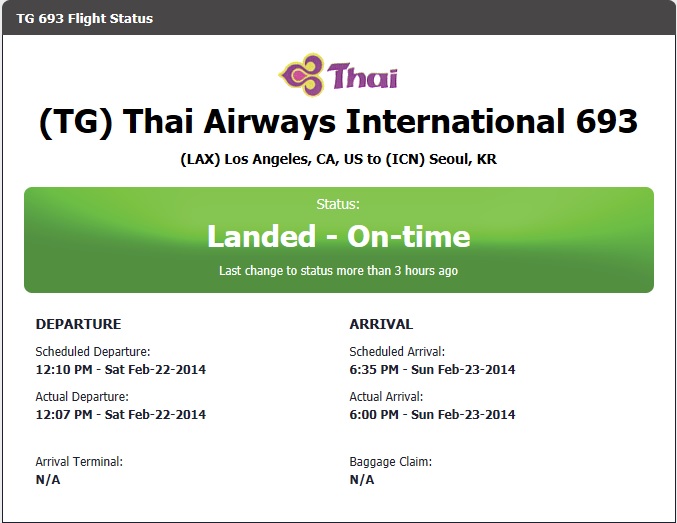Click the Baggage Claim label
Screen dimensions: 677x523
pos(391,462)
